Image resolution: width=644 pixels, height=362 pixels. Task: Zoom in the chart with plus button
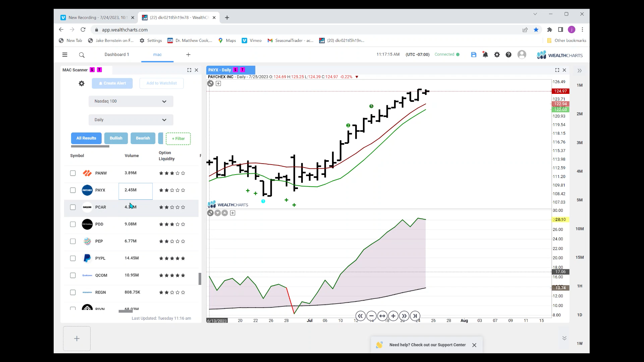click(393, 316)
